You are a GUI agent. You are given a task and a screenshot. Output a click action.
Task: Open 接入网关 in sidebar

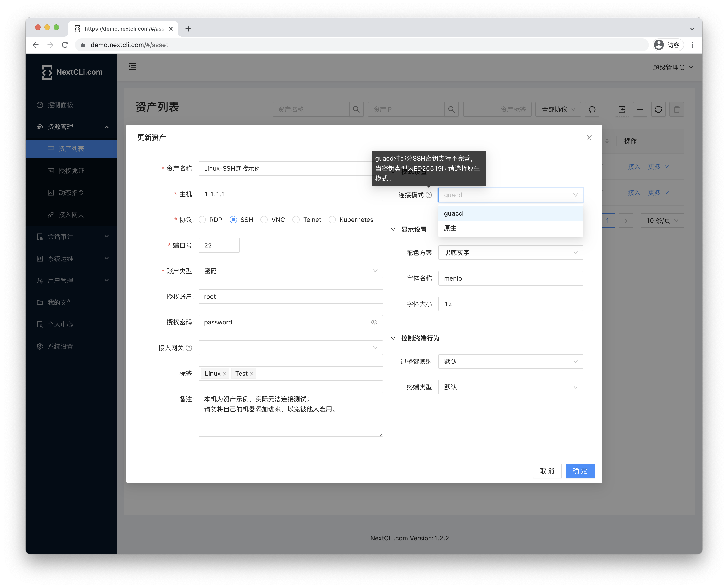pyautogui.click(x=71, y=215)
